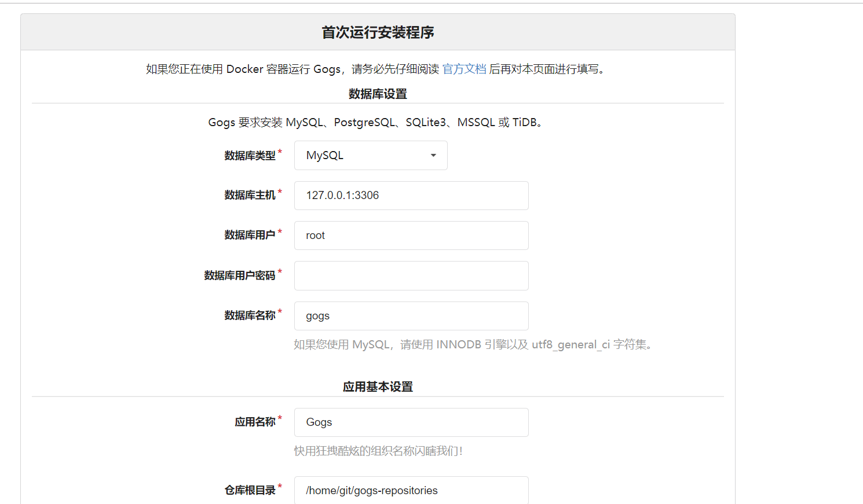
Task: Click the INNODB utf8_general_ci help text
Action: 474,345
